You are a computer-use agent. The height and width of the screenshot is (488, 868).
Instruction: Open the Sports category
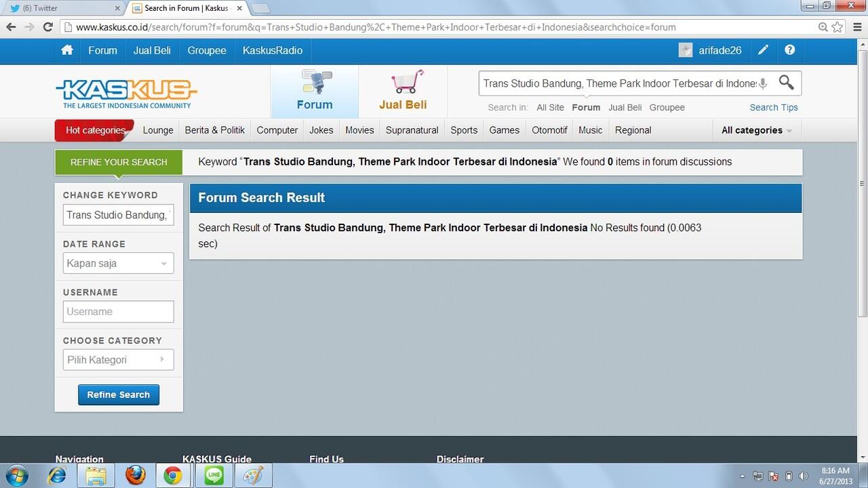[464, 130]
